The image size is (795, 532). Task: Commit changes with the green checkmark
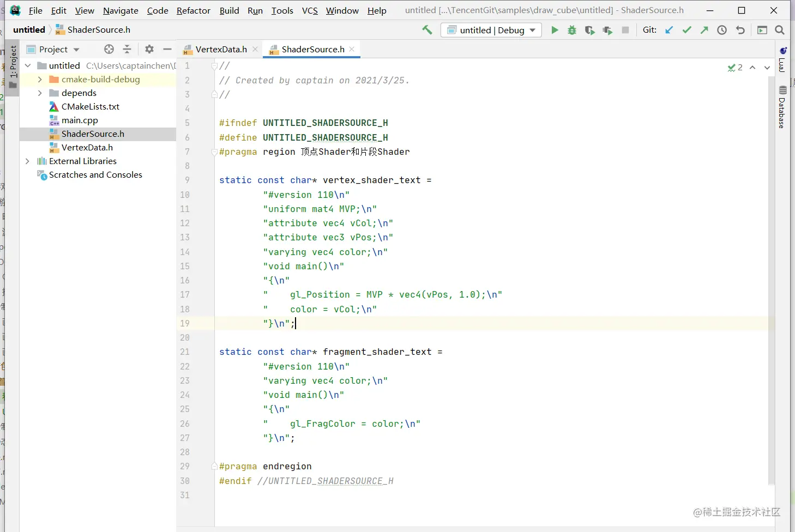pyautogui.click(x=686, y=30)
